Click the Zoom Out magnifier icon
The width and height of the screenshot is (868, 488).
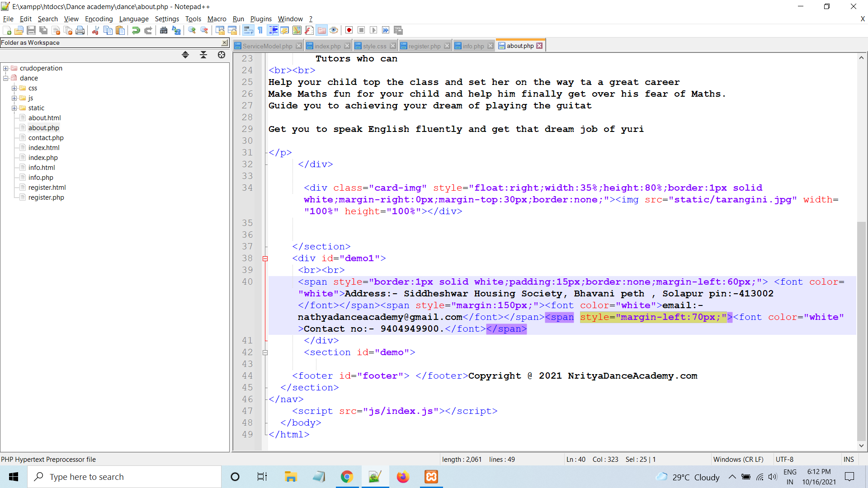point(204,30)
